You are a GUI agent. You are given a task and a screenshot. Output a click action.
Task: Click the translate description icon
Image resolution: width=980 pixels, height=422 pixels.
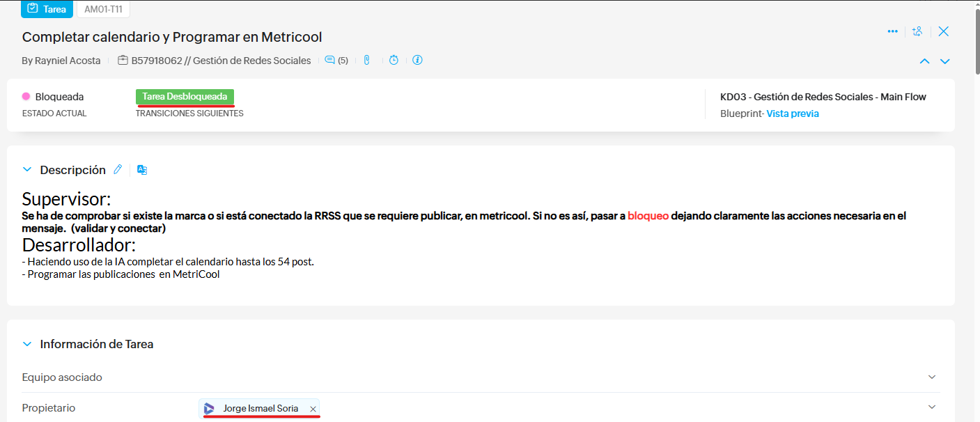(x=142, y=169)
